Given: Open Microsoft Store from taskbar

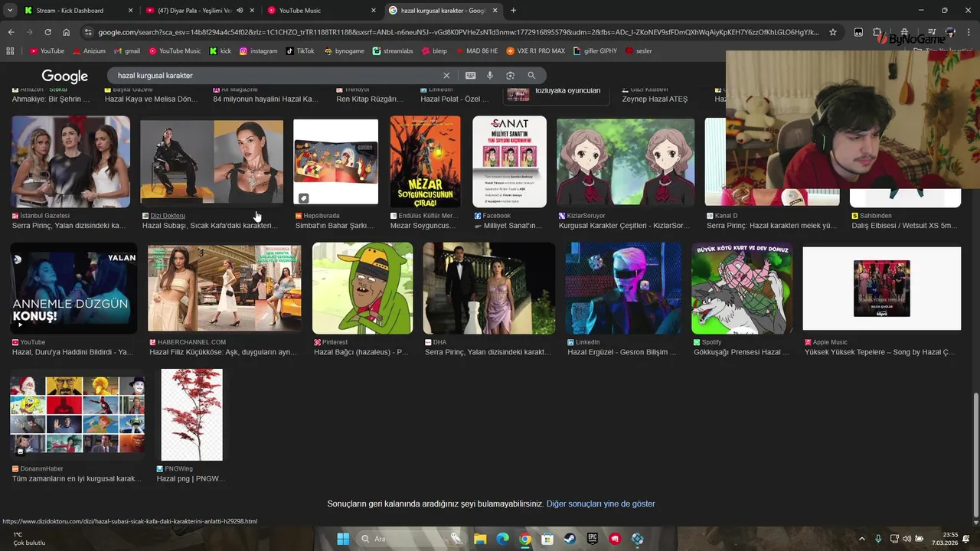Looking at the screenshot, I should pyautogui.click(x=547, y=539).
